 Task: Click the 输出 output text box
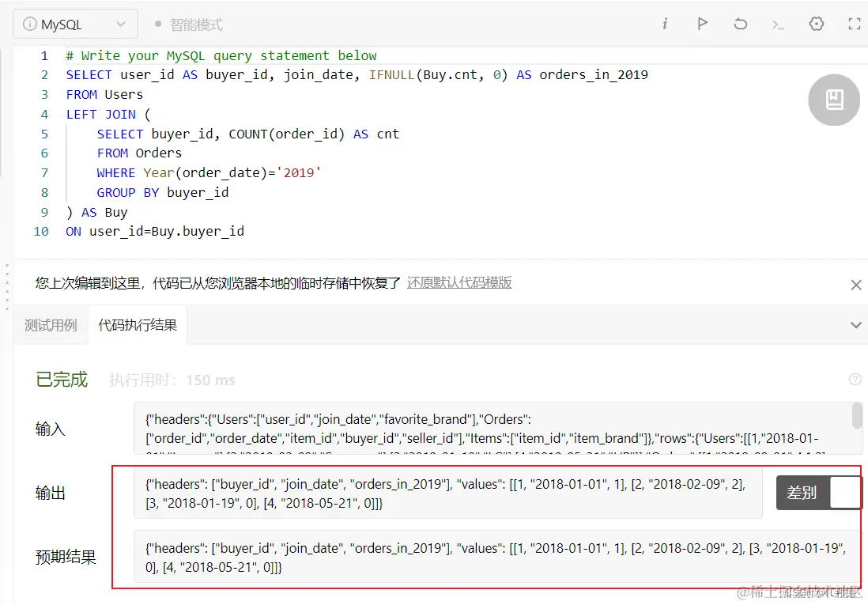point(448,493)
